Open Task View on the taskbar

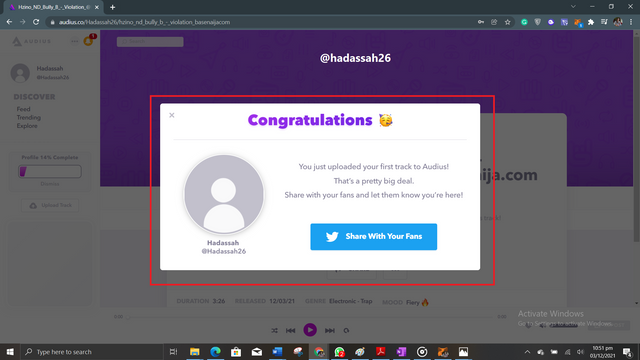(173, 351)
